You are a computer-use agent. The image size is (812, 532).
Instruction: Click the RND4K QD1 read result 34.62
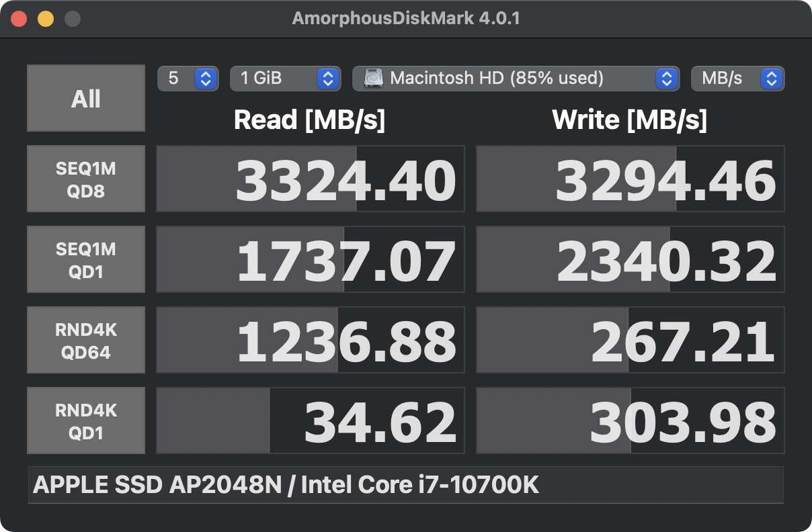pos(311,421)
